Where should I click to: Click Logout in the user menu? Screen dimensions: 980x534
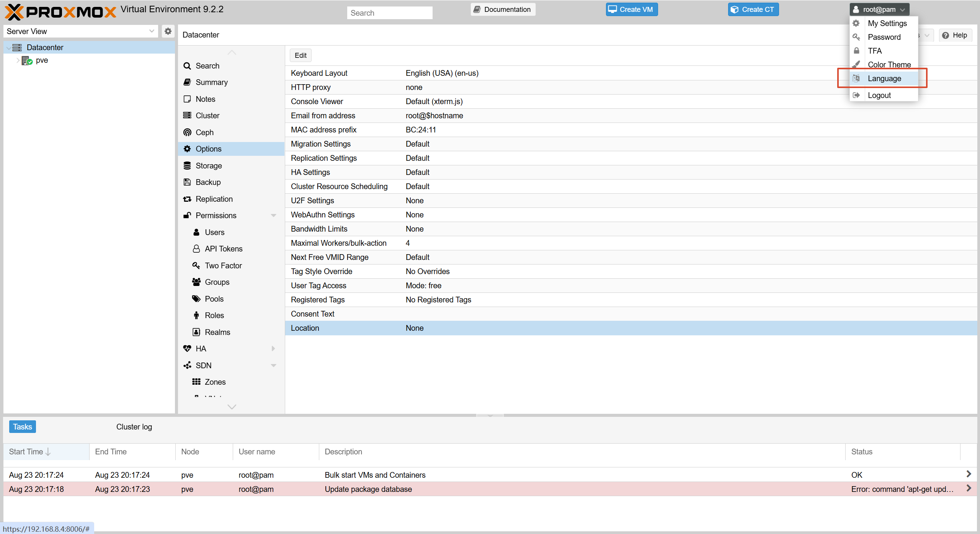pos(884,95)
